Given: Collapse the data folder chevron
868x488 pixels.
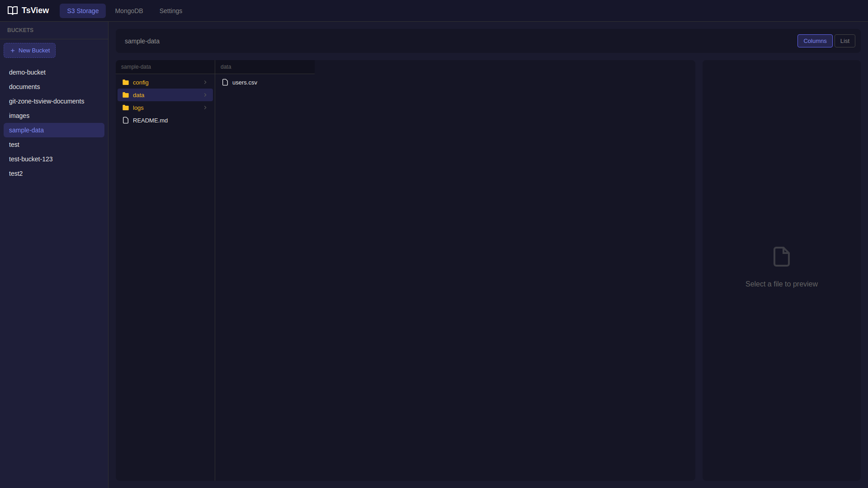Looking at the screenshot, I should pos(205,95).
